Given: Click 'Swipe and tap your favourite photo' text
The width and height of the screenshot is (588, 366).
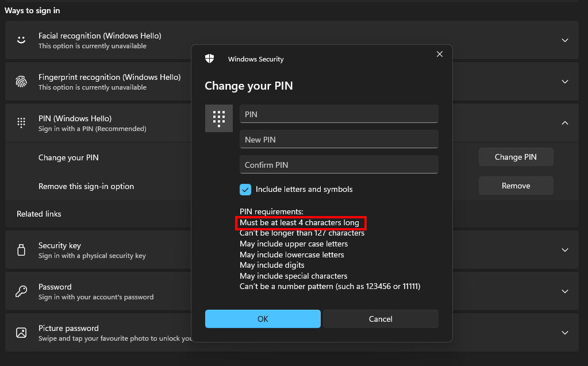Looking at the screenshot, I should [x=115, y=338].
